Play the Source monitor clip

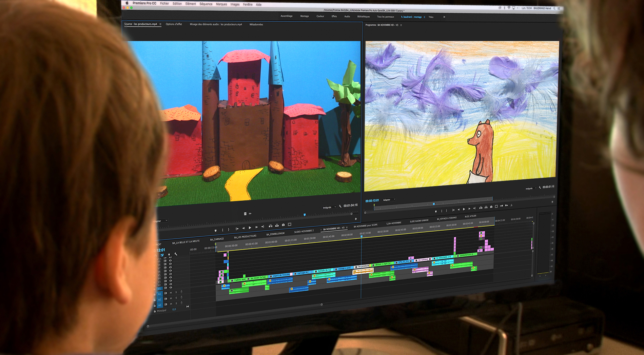click(x=250, y=228)
